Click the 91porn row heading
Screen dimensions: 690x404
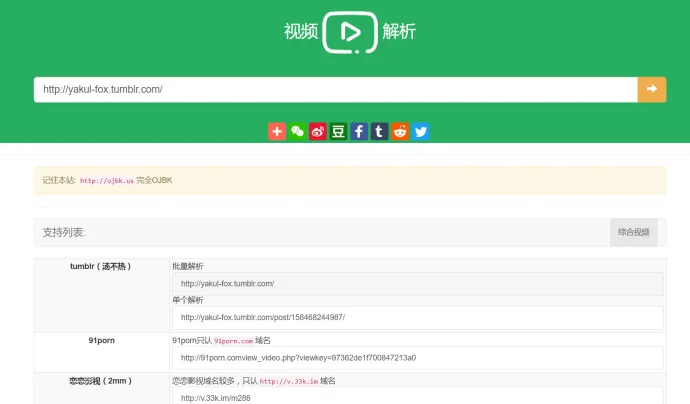tap(101, 340)
